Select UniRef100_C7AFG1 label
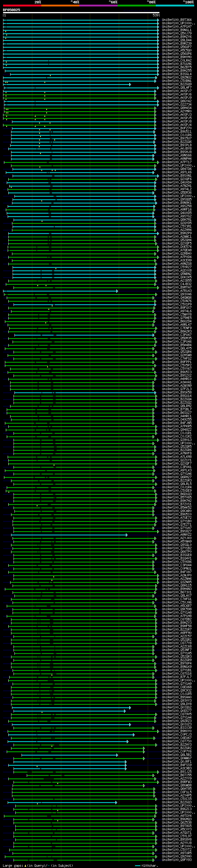This screenshot has width=197, height=868. (x=177, y=599)
